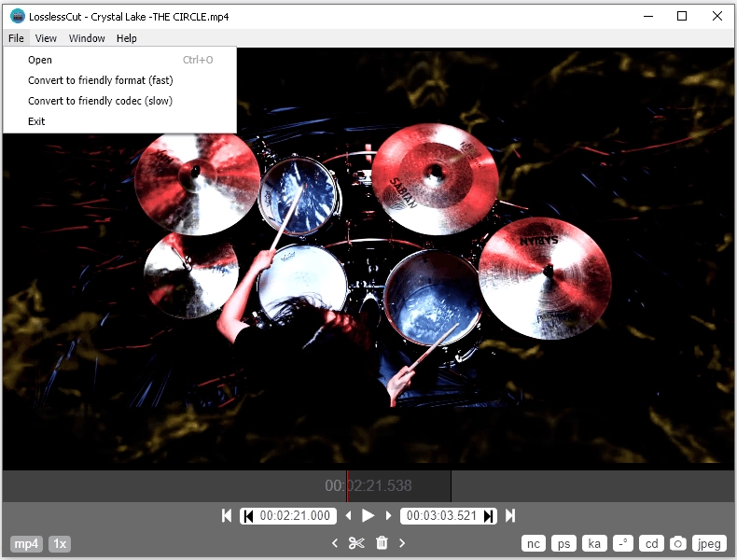Change output format mp4 button
The height and width of the screenshot is (560, 737).
[x=26, y=543]
